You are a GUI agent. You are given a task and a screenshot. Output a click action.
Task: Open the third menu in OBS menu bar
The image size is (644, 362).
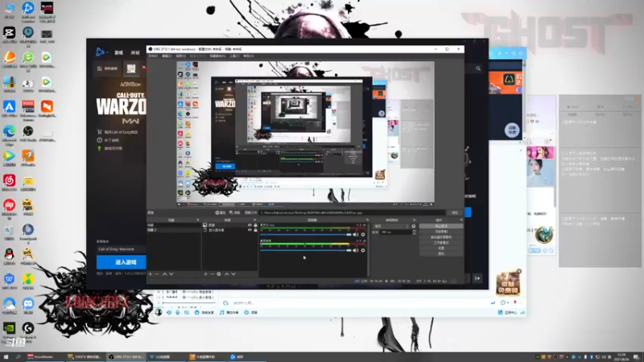point(180,56)
